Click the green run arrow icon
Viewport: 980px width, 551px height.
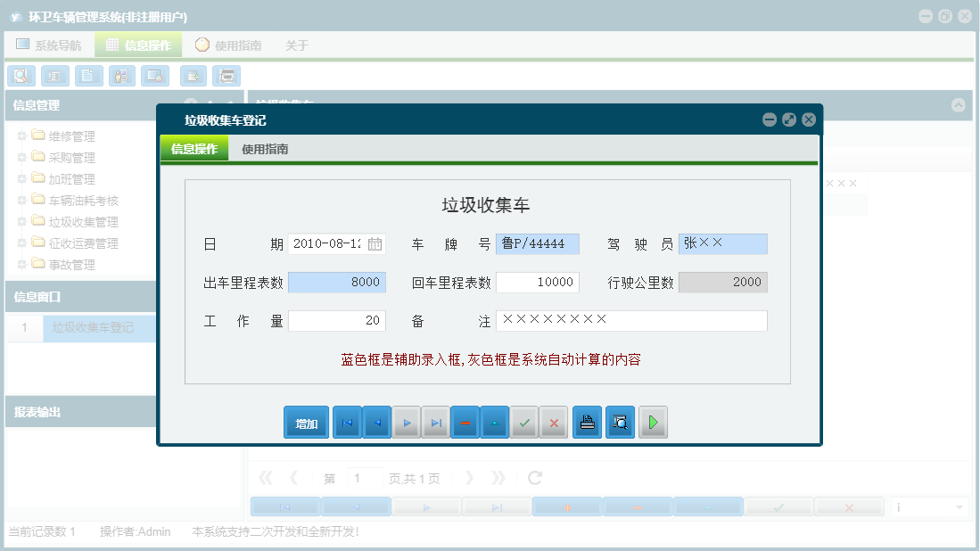653,422
